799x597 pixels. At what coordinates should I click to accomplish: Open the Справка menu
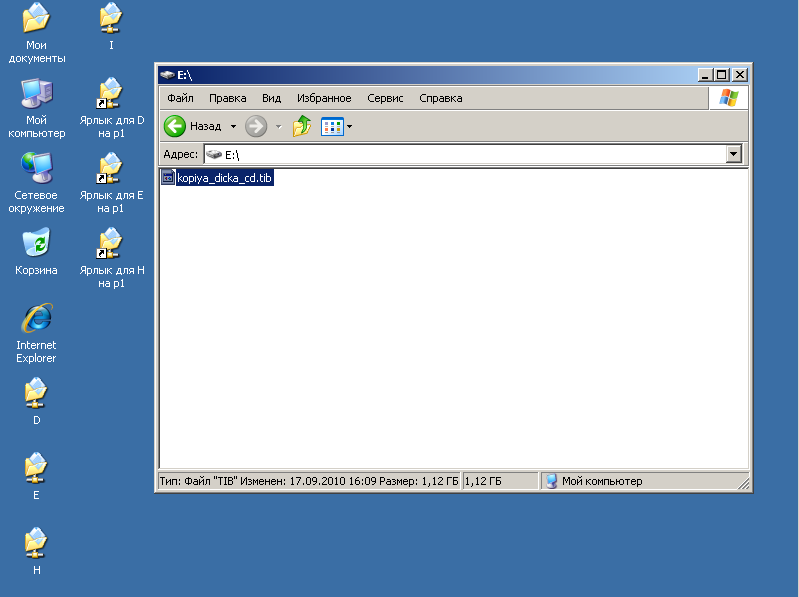tap(440, 98)
